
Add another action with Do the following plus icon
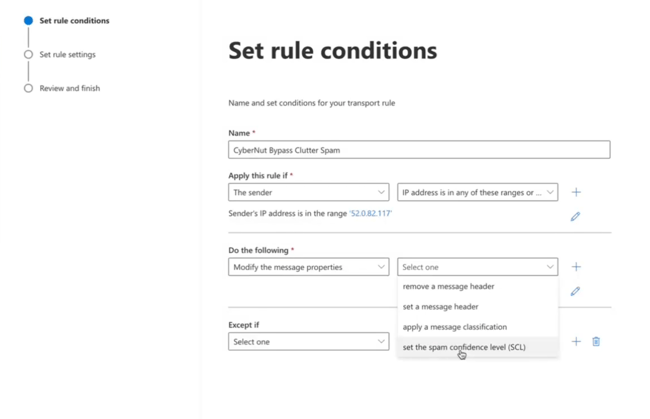(576, 267)
